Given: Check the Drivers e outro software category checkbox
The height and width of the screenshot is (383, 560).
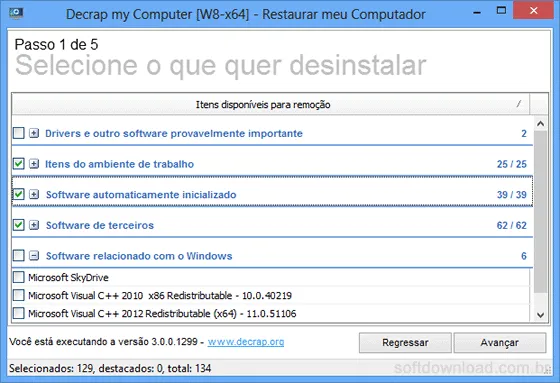Looking at the screenshot, I should click(19, 133).
